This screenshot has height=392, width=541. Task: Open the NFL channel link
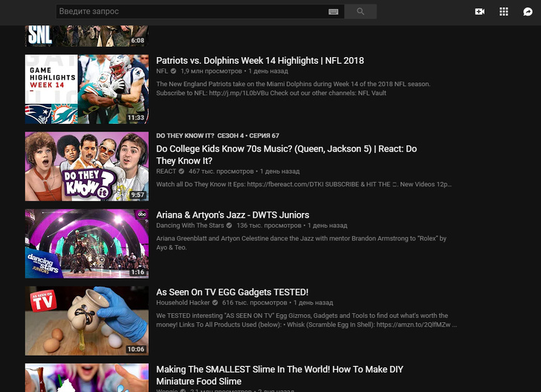pos(162,71)
